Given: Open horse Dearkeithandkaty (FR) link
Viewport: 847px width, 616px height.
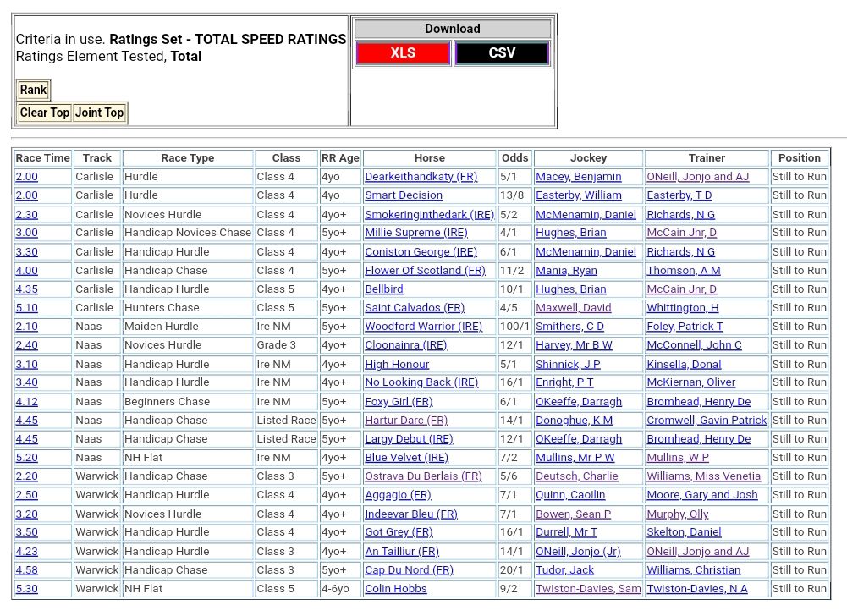Looking at the screenshot, I should pos(421,177).
